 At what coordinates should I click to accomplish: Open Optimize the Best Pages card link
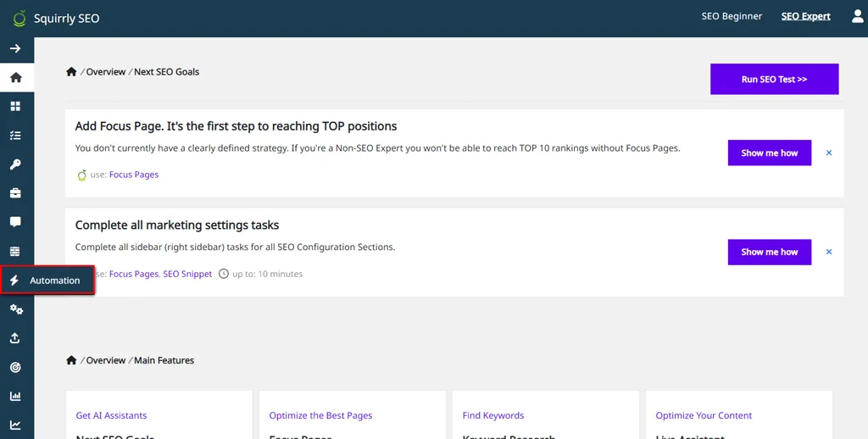click(x=320, y=416)
